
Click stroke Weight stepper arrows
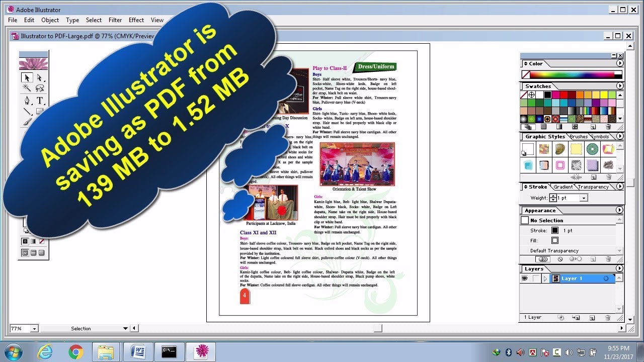pyautogui.click(x=553, y=198)
